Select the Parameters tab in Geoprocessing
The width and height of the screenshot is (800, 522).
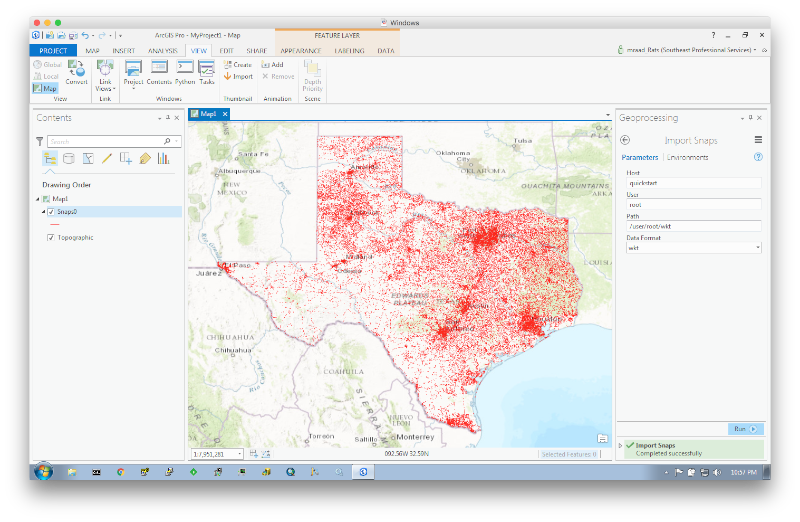coord(640,157)
